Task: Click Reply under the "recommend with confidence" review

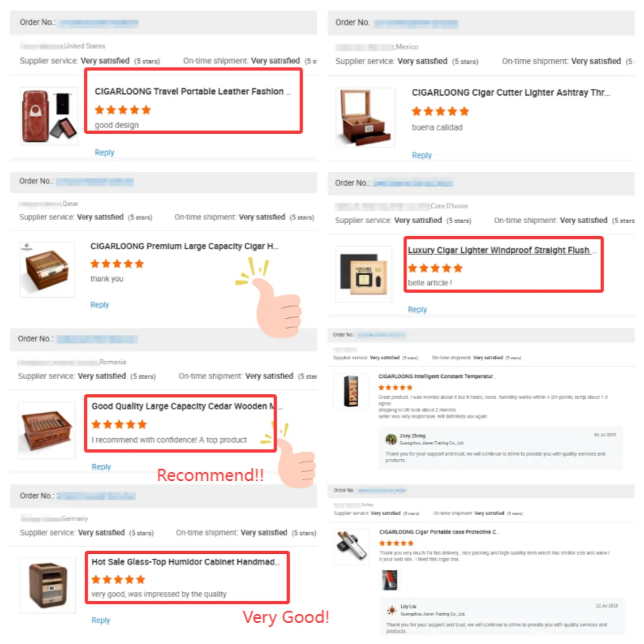Action: point(101,467)
